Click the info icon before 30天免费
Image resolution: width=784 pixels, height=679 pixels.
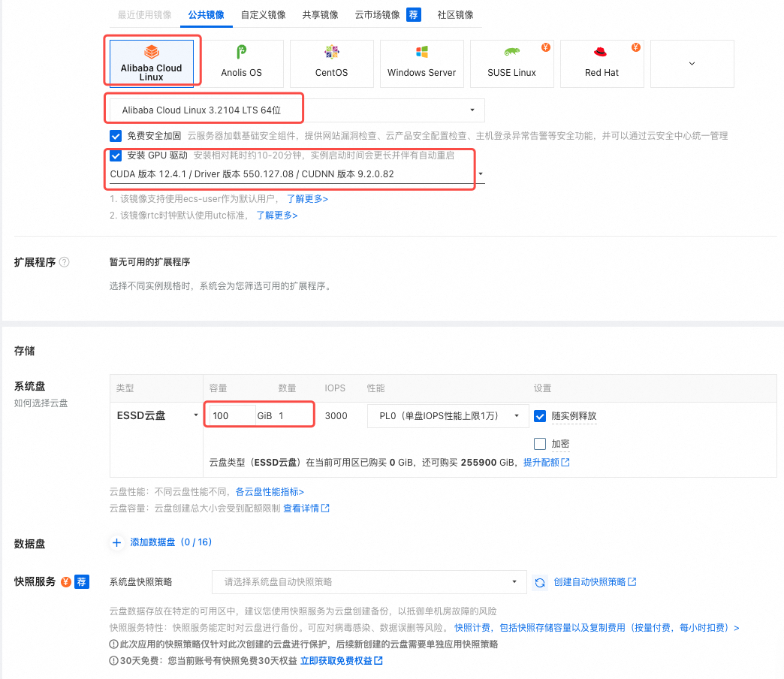click(114, 661)
